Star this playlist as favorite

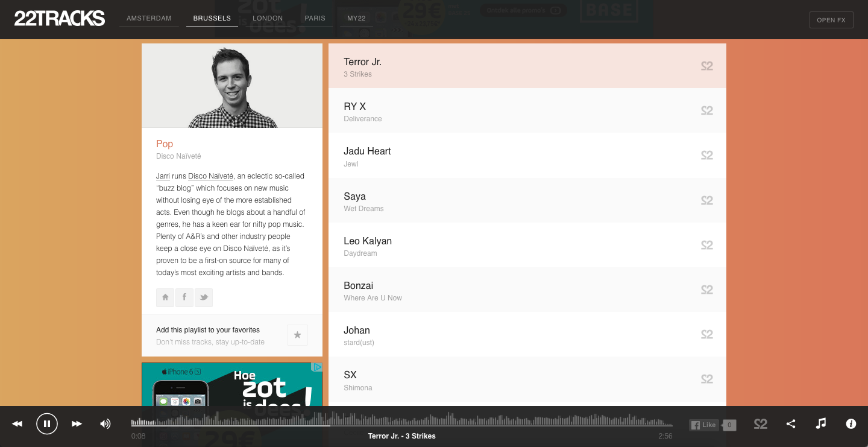tap(297, 335)
